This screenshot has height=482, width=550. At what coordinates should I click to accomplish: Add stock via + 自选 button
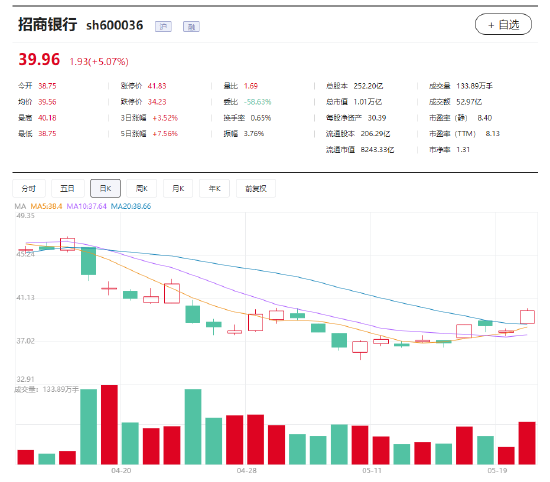pos(503,24)
